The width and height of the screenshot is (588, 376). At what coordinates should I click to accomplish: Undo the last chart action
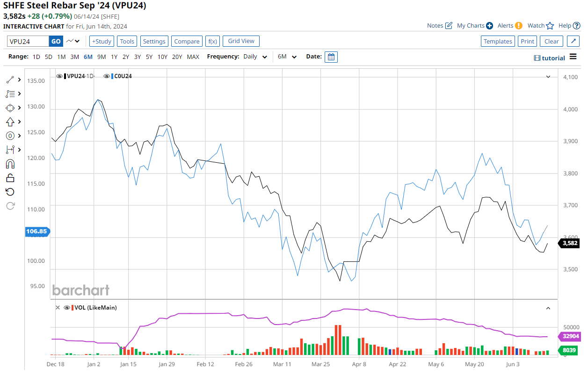[x=10, y=192]
